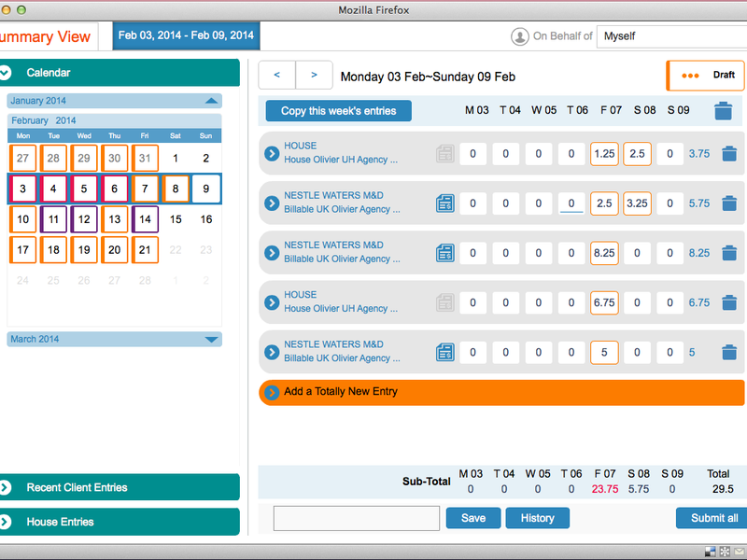The height and width of the screenshot is (560, 747).
Task: Open the On Behalf of Myself dropdown
Action: [x=671, y=36]
